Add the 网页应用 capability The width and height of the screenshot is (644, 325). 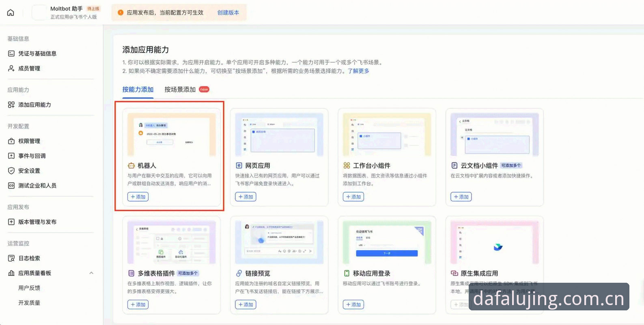click(x=246, y=197)
